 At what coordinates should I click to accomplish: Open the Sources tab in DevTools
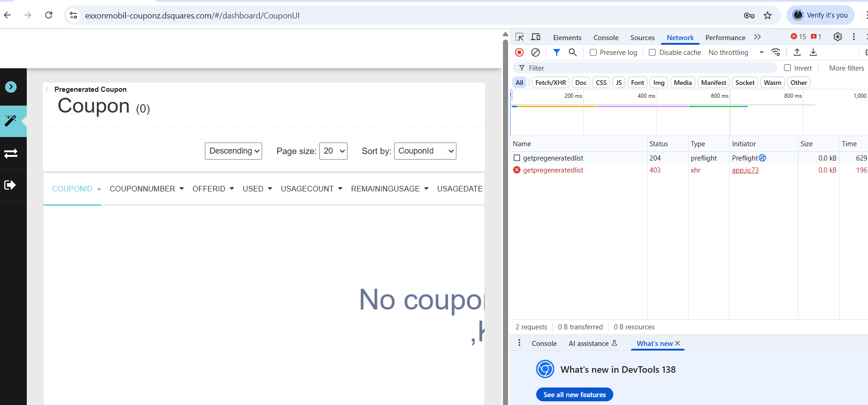[642, 38]
